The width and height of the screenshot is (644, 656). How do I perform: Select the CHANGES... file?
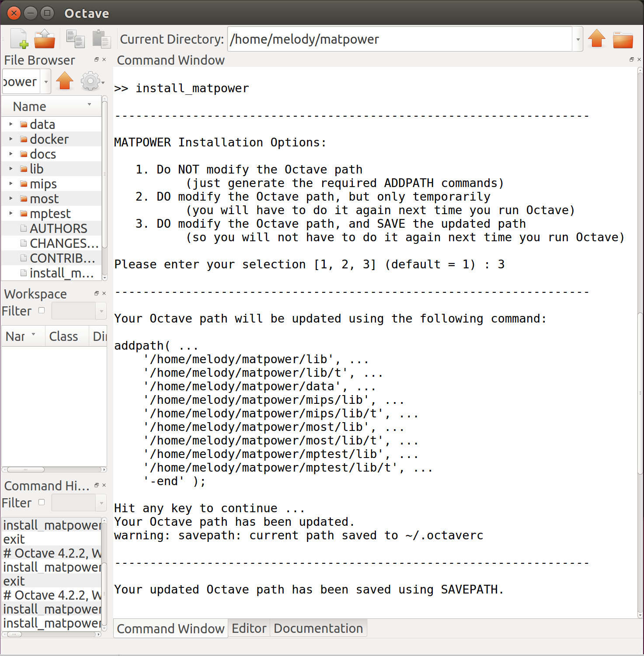pyautogui.click(x=64, y=243)
